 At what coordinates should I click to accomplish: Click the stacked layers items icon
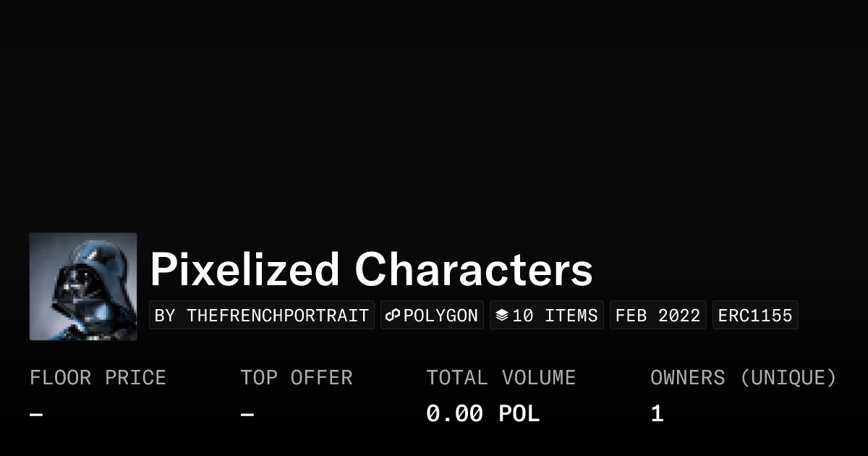tap(502, 316)
